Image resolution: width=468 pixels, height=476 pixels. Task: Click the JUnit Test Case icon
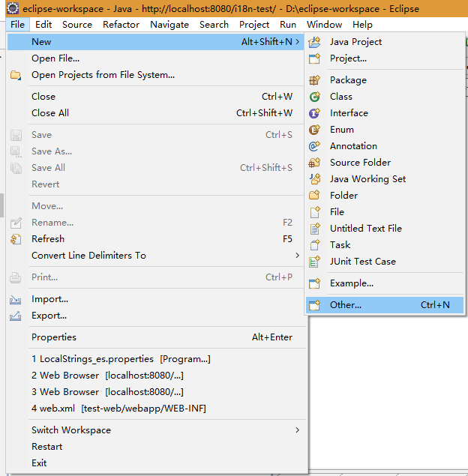(314, 262)
